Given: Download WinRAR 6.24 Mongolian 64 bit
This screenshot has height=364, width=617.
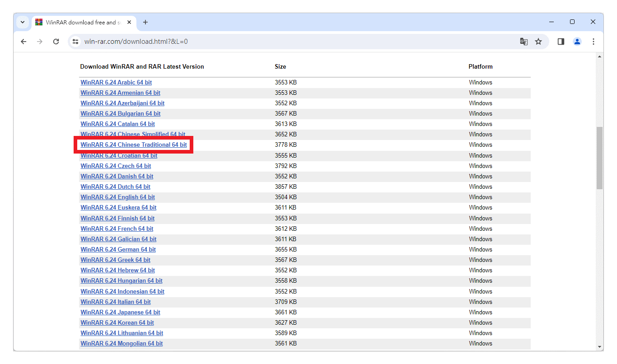Looking at the screenshot, I should [x=122, y=343].
